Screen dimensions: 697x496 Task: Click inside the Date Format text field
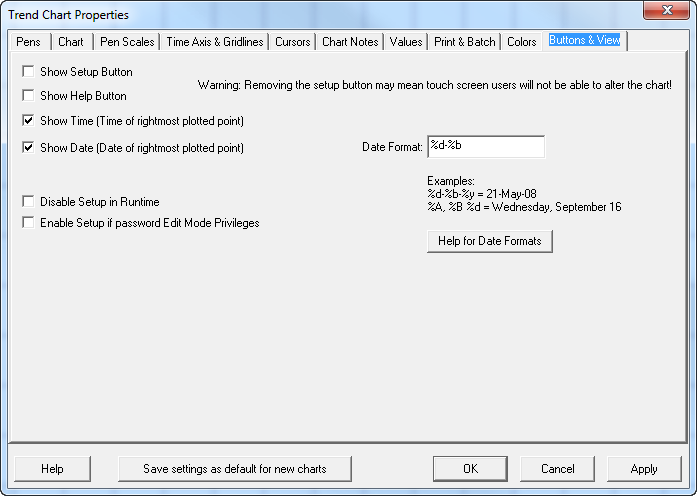click(x=485, y=147)
